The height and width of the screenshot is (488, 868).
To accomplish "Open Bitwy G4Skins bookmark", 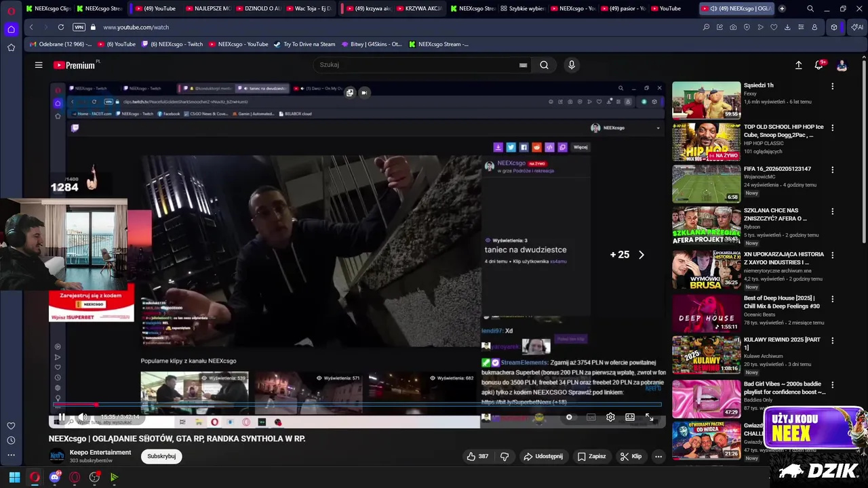I will pyautogui.click(x=372, y=44).
